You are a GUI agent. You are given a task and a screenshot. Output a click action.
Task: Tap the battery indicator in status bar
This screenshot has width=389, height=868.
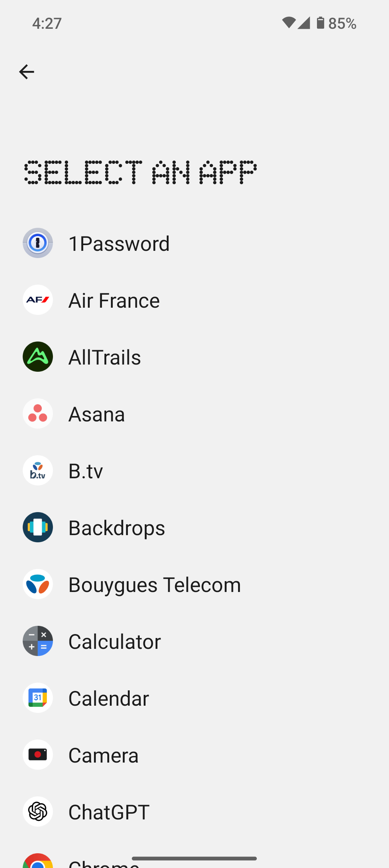320,23
